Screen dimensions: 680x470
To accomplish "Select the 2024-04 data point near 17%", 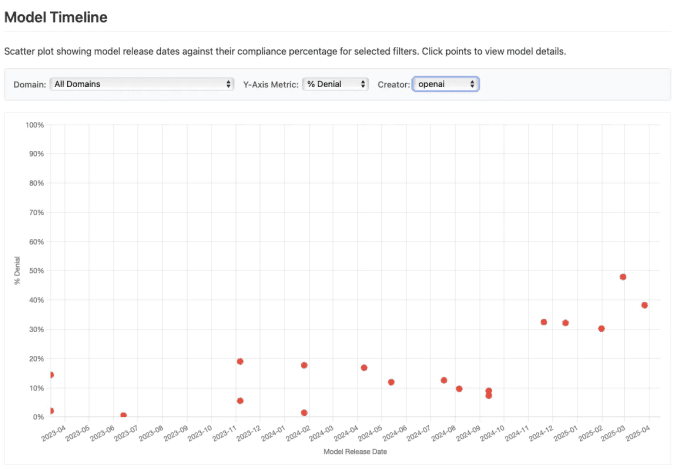I will (364, 368).
